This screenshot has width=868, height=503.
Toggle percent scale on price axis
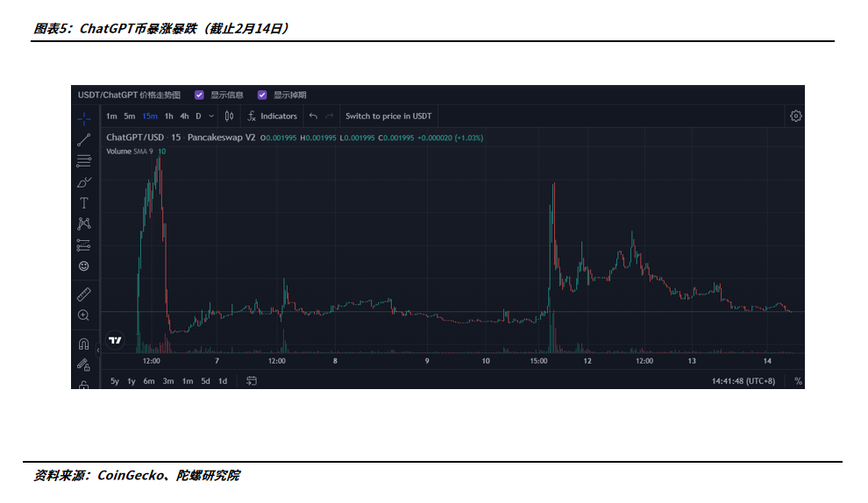798,381
